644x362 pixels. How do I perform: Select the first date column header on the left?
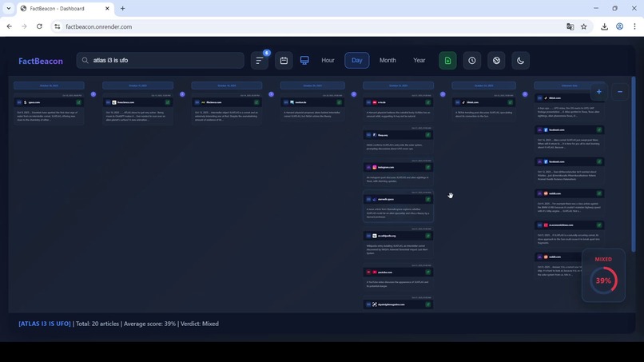point(49,86)
